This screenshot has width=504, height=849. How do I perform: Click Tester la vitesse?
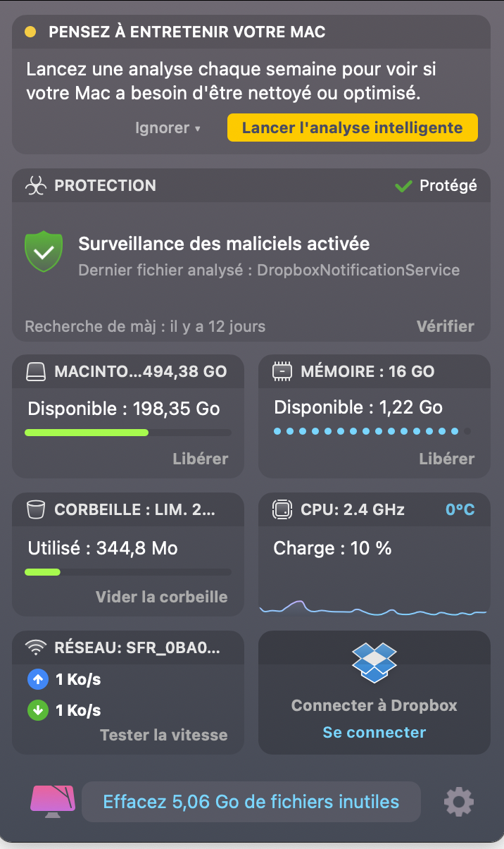[x=164, y=735]
